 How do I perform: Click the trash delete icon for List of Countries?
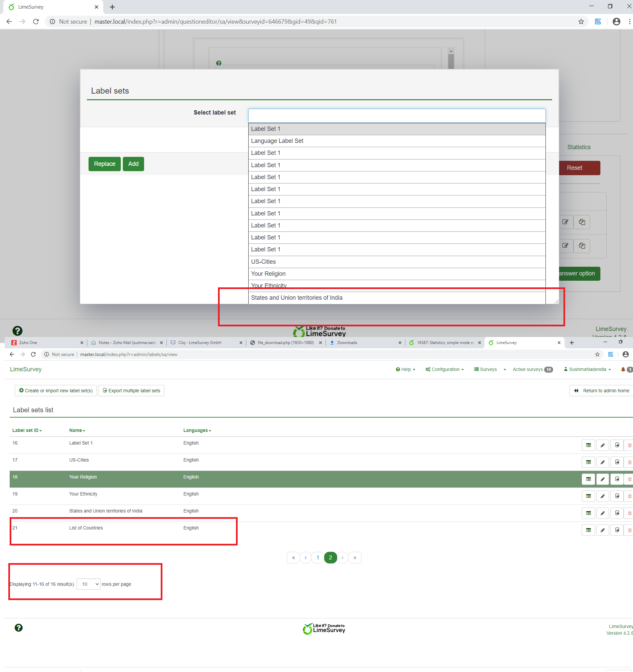629,530
